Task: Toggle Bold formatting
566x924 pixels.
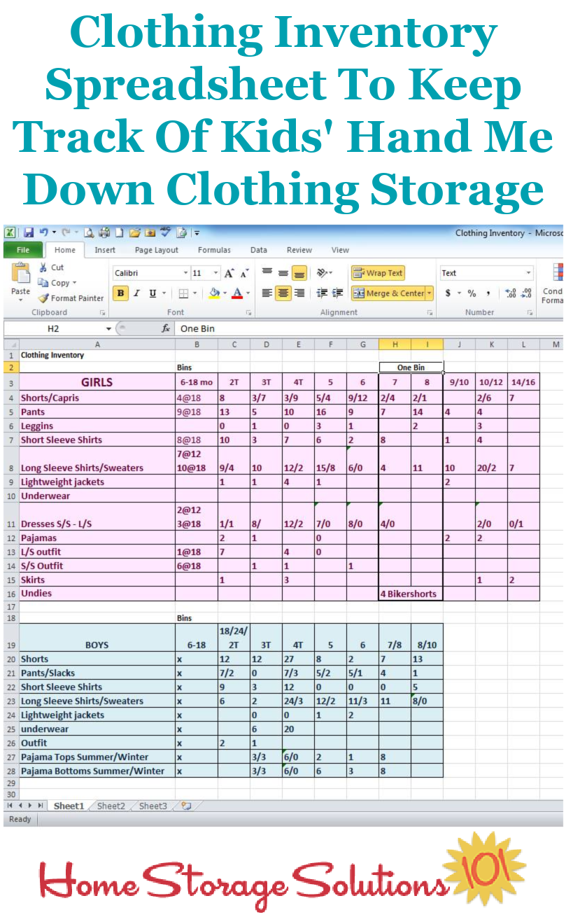Action: [x=120, y=293]
